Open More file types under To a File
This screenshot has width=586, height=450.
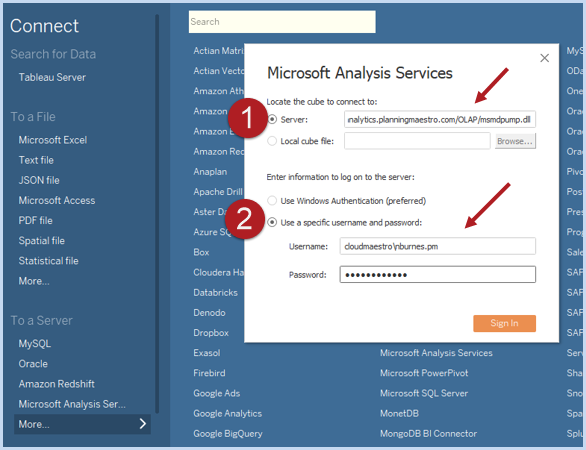[34, 281]
